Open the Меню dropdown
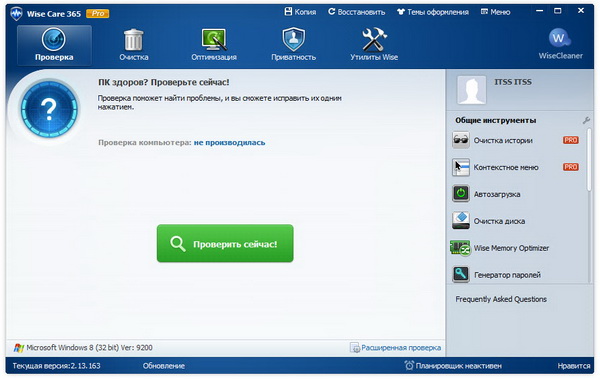Screen dimensions: 600x380 (496, 12)
